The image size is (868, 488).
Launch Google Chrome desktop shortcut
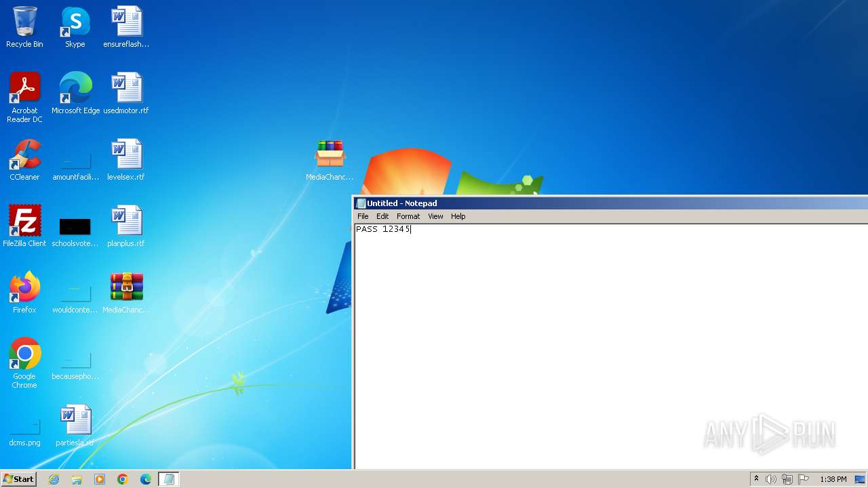click(24, 363)
